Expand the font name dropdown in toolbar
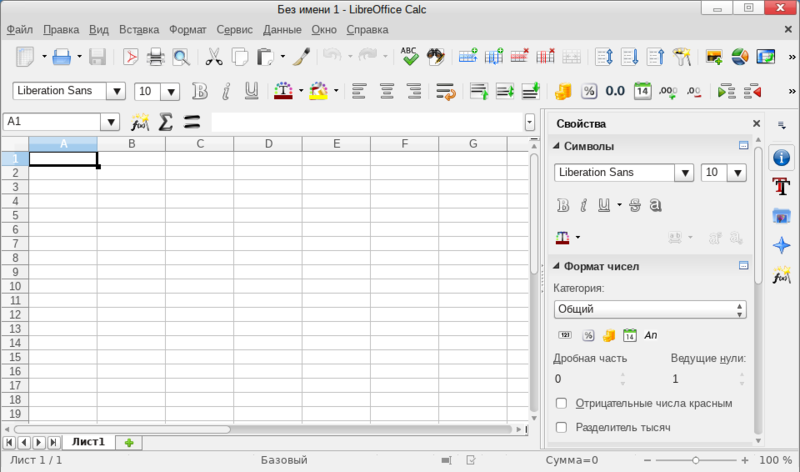The image size is (800, 472). coord(115,91)
